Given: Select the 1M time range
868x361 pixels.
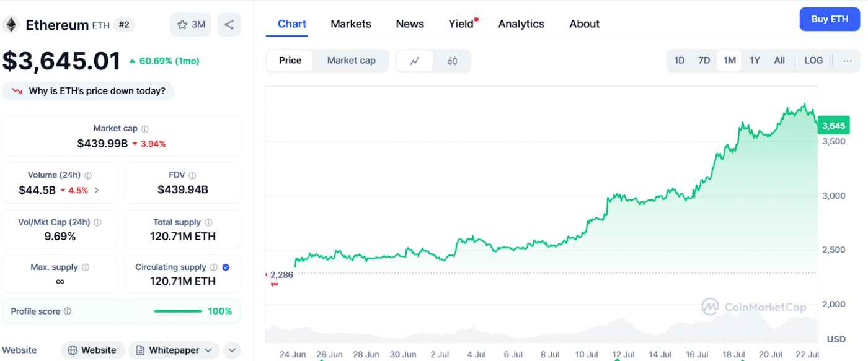Looking at the screenshot, I should click(730, 61).
